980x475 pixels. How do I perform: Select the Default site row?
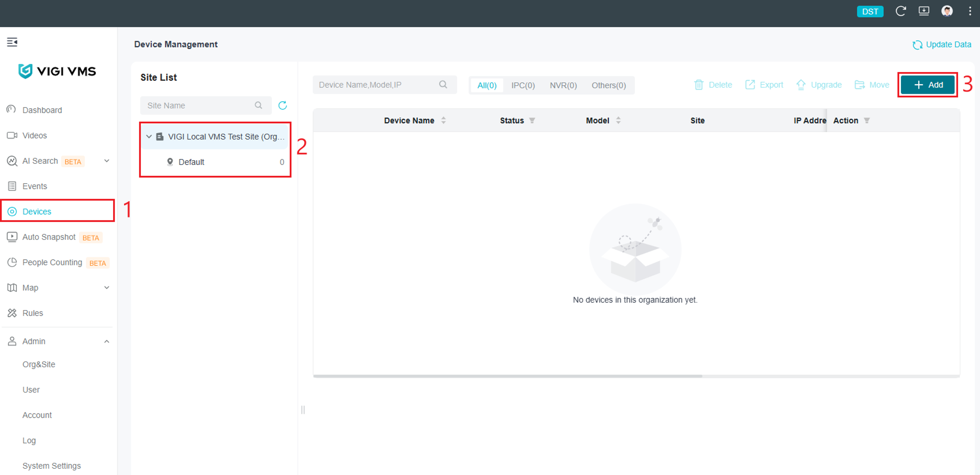coord(215,162)
